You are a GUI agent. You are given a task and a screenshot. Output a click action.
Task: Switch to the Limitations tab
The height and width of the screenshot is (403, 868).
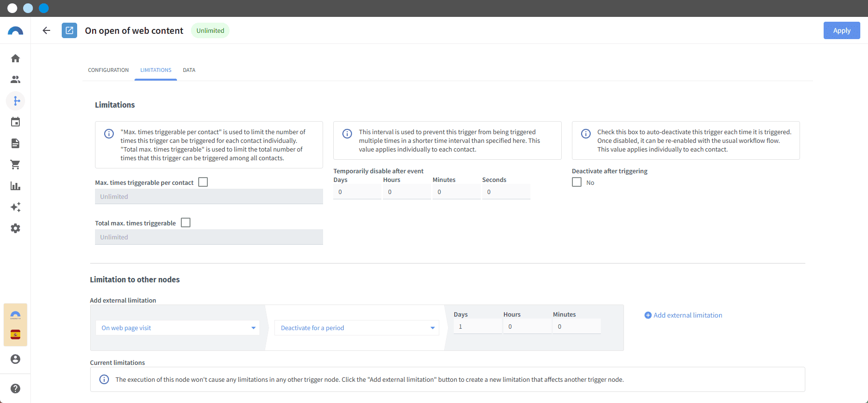[156, 70]
